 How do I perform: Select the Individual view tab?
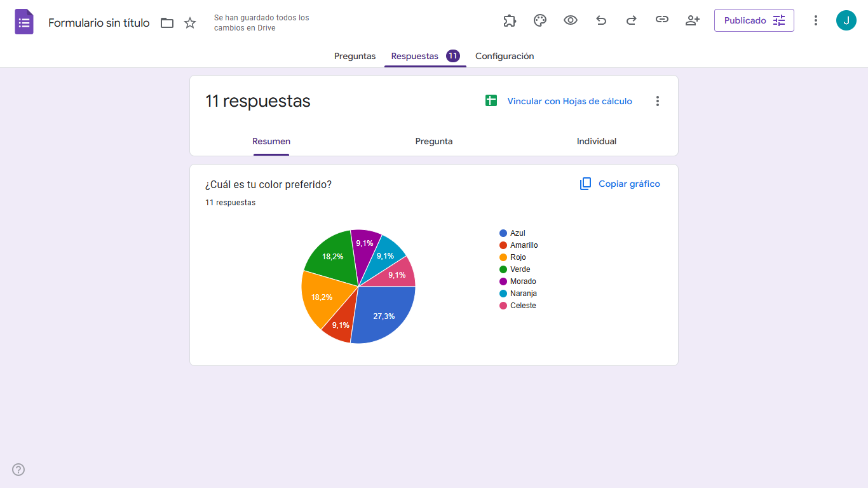coord(597,141)
